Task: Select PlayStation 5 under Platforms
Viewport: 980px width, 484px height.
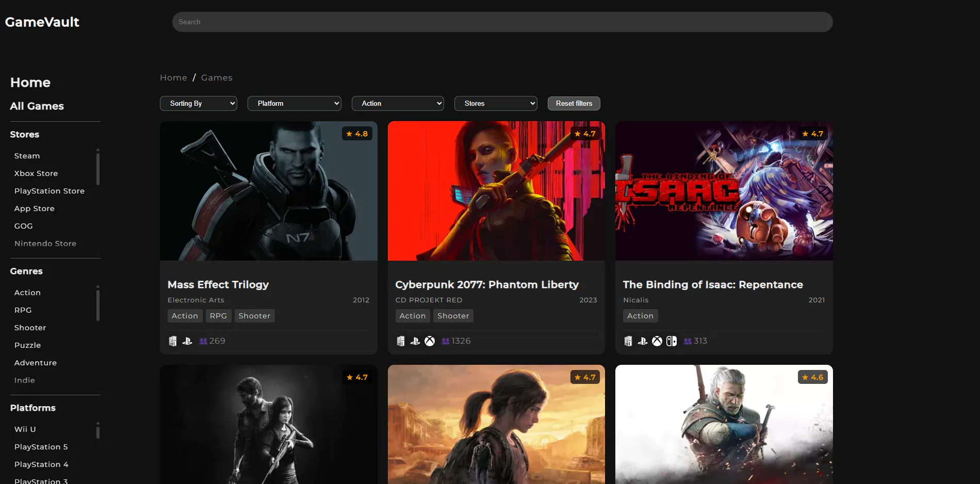Action: click(41, 447)
